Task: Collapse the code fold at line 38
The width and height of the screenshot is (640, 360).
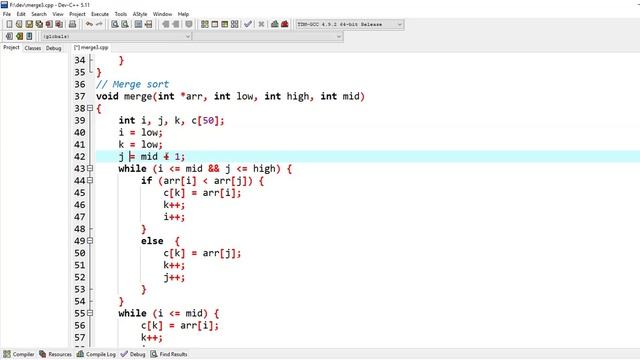Action: click(x=90, y=108)
